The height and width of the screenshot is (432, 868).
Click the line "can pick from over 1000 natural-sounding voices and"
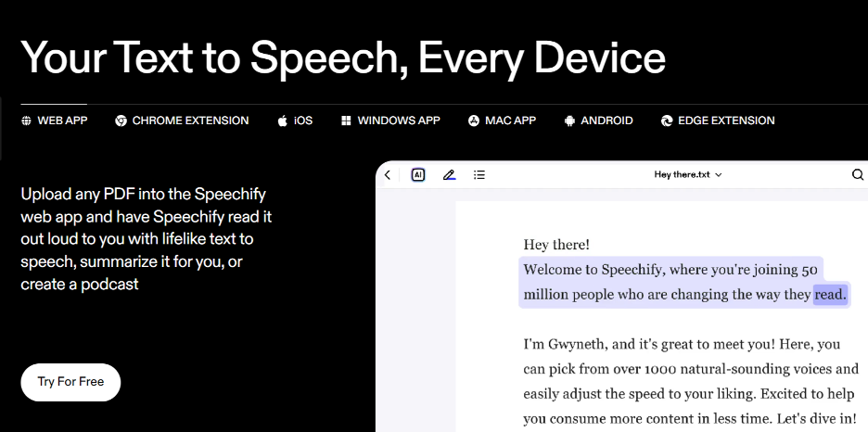coord(691,368)
